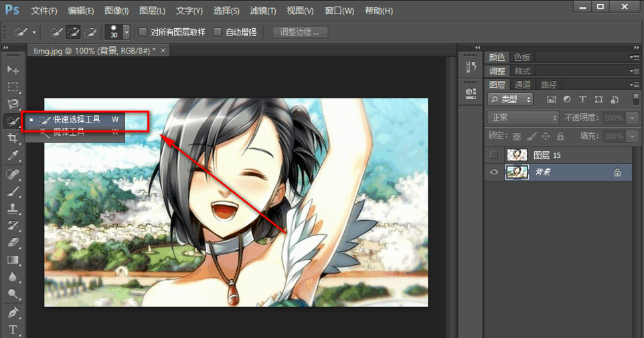Screen dimensions: 644x338
Task: Switch to the 通道 tab
Action: point(522,84)
